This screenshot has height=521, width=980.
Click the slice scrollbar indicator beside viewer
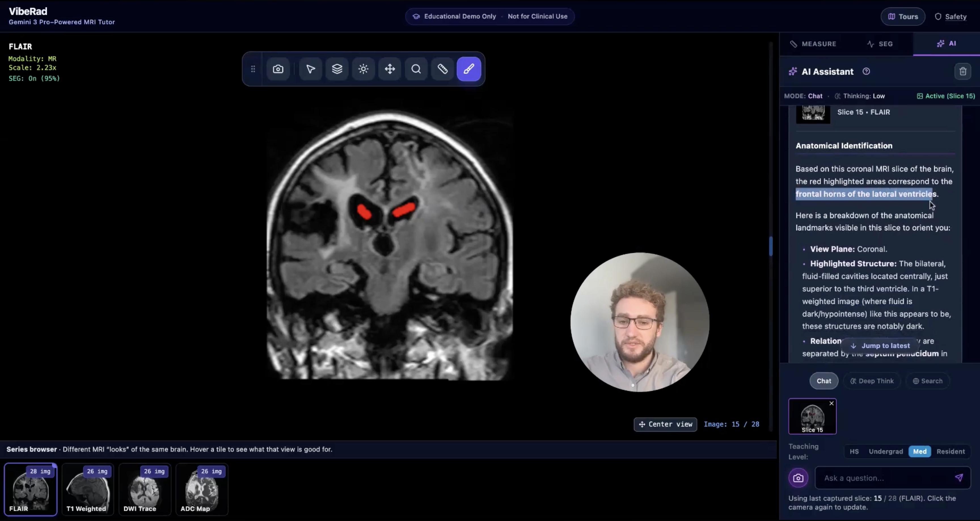coord(771,246)
